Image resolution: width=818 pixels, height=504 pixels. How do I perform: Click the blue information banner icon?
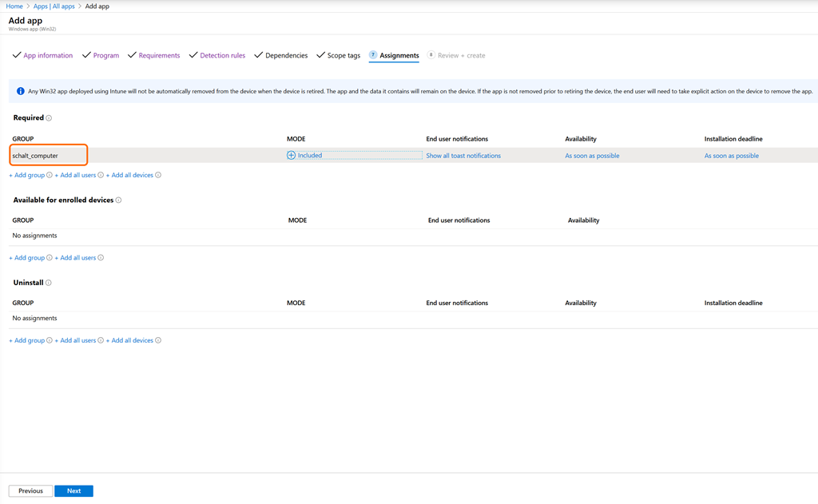tap(20, 92)
